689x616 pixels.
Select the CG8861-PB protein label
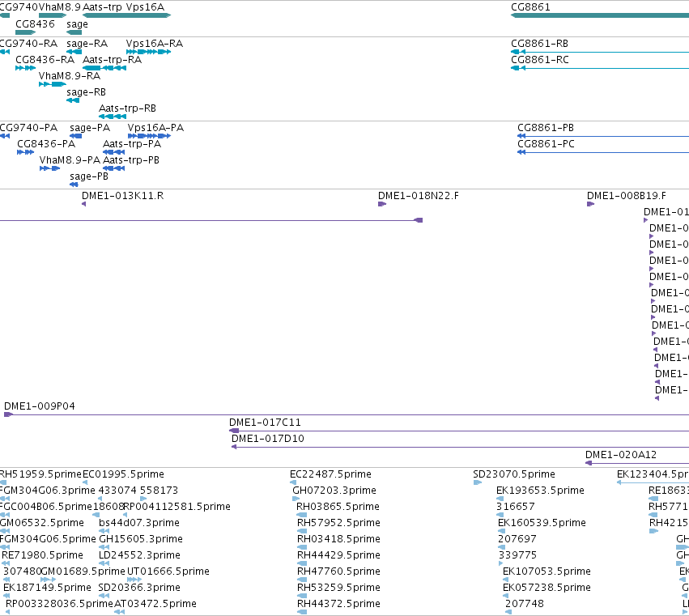click(x=546, y=128)
